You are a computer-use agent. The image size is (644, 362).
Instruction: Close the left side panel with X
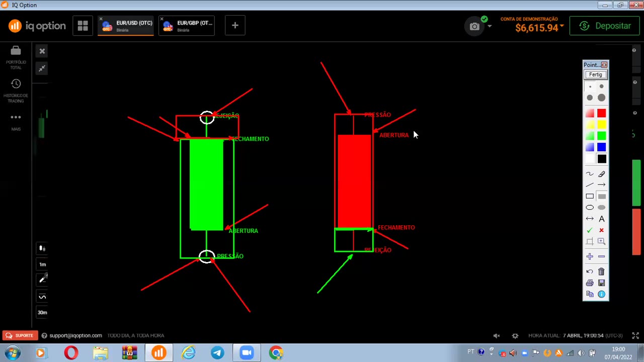[42, 51]
